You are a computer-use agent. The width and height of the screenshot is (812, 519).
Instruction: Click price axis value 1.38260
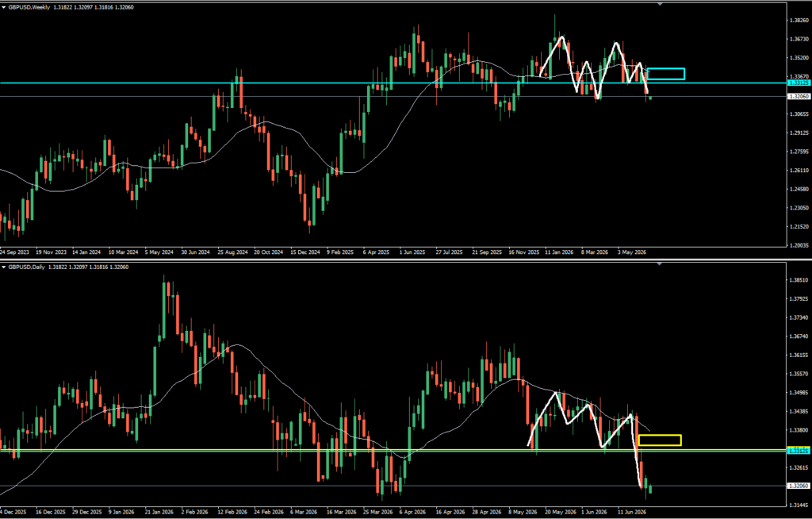coord(799,20)
